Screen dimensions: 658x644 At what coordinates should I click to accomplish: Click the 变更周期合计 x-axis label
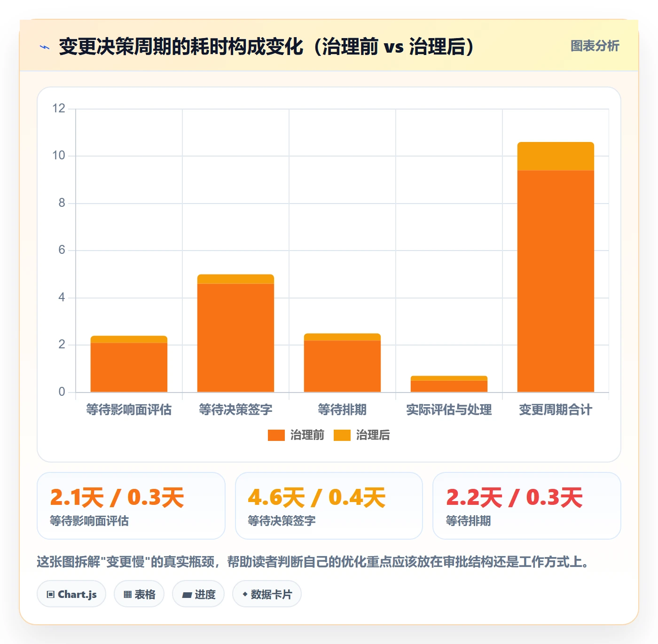click(556, 410)
